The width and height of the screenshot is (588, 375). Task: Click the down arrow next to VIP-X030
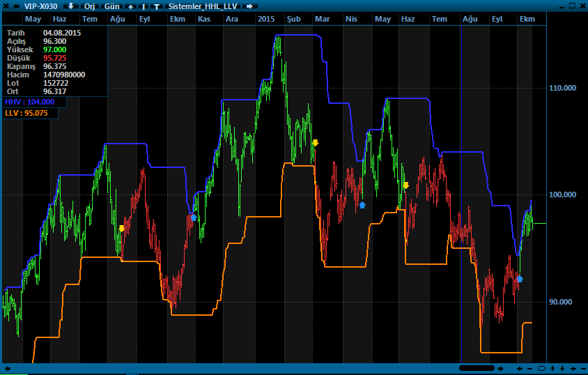[70, 6]
